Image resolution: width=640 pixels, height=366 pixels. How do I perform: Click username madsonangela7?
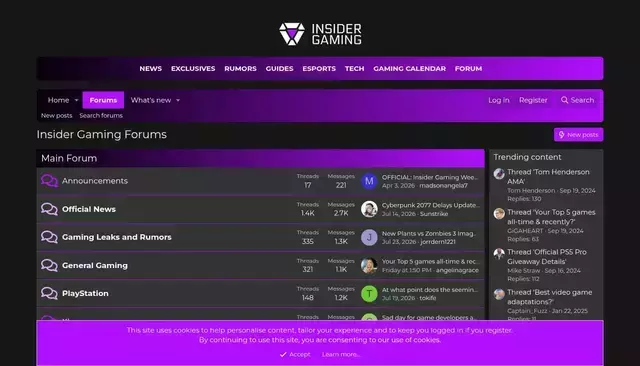[x=443, y=186]
